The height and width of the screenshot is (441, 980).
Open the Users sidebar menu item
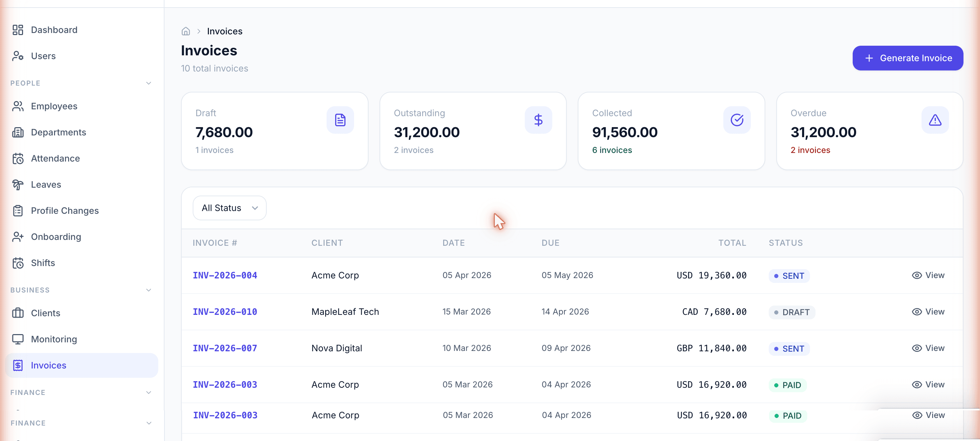coord(82,56)
